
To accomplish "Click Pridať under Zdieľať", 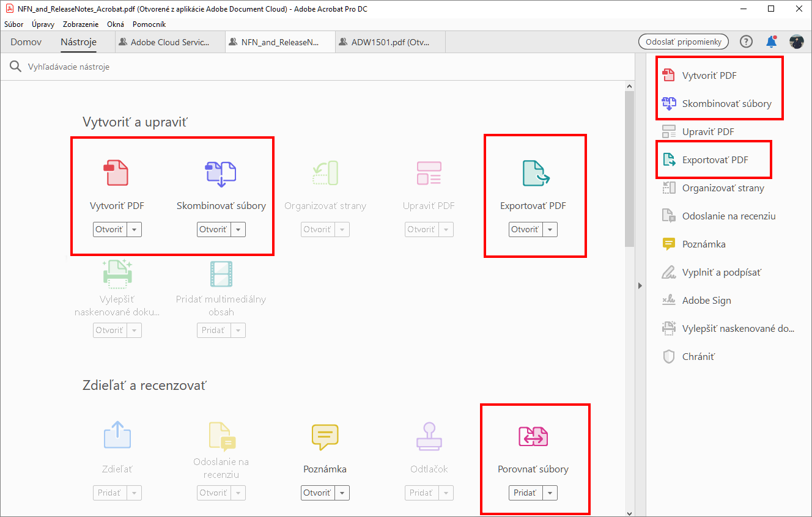I will (x=110, y=493).
